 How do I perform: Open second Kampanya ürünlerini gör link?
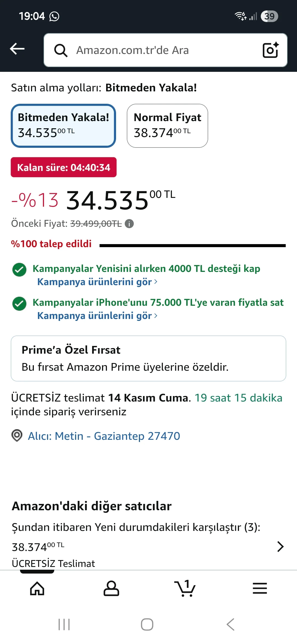(97, 316)
